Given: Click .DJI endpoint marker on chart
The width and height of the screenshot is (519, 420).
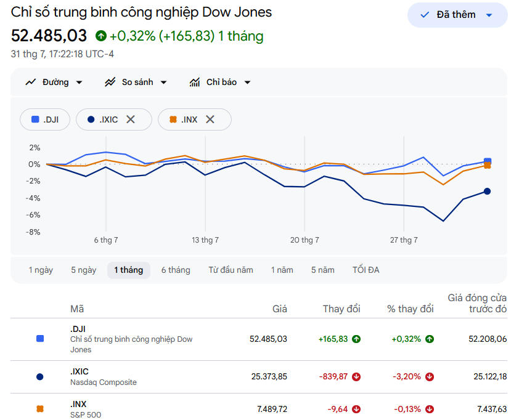Looking at the screenshot, I should tap(488, 161).
